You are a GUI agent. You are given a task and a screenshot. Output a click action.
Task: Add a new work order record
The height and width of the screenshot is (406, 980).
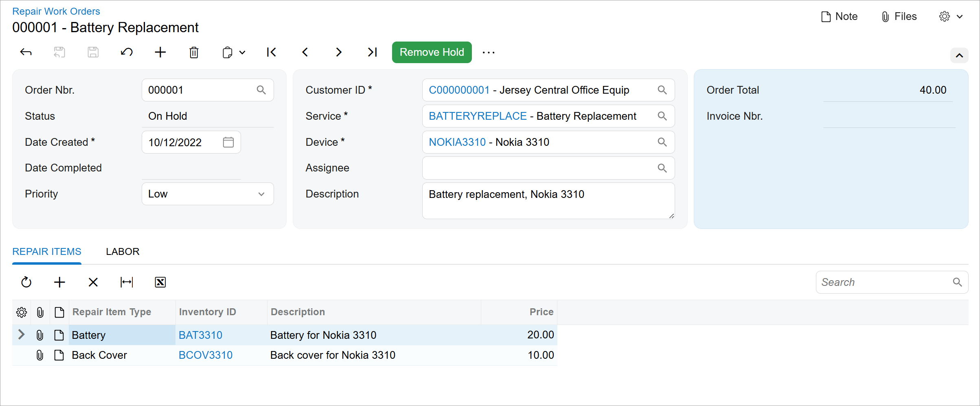coord(160,53)
